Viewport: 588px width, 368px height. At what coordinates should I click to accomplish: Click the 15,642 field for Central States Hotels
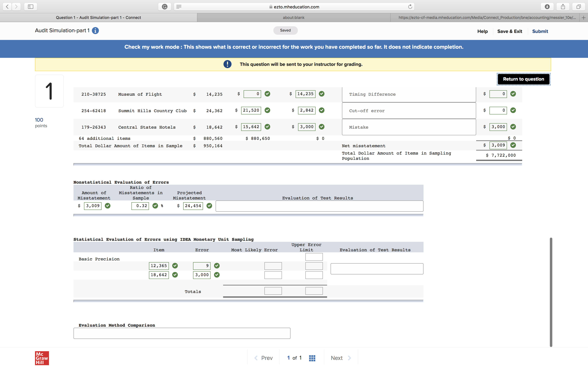pos(251,127)
